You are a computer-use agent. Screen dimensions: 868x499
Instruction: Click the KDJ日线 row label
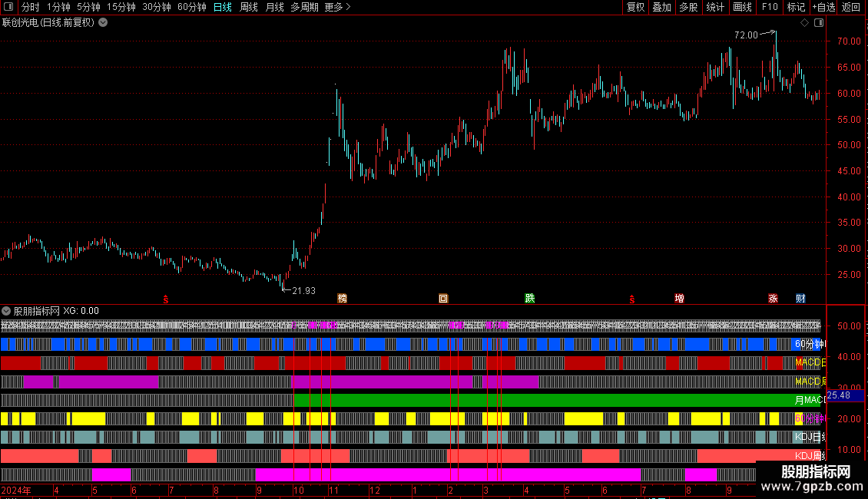pos(810,437)
